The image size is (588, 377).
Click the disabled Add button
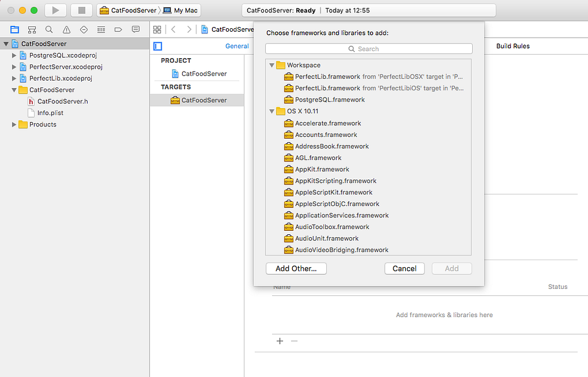452,268
